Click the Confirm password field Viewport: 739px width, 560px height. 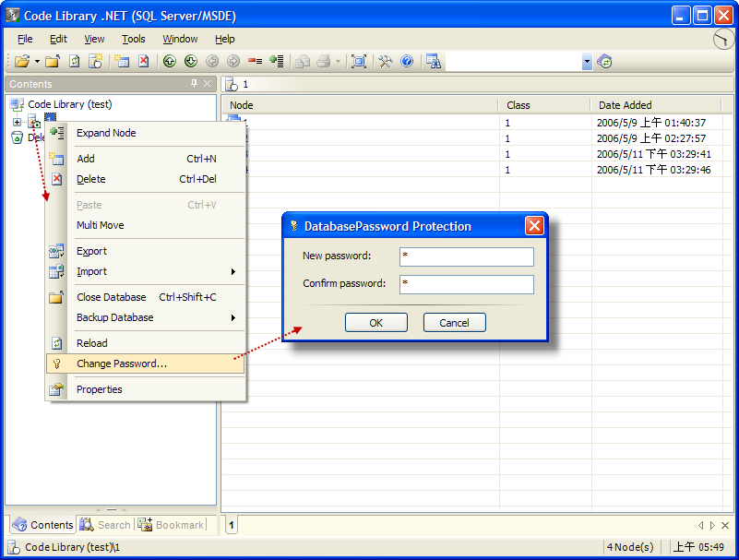pos(467,284)
